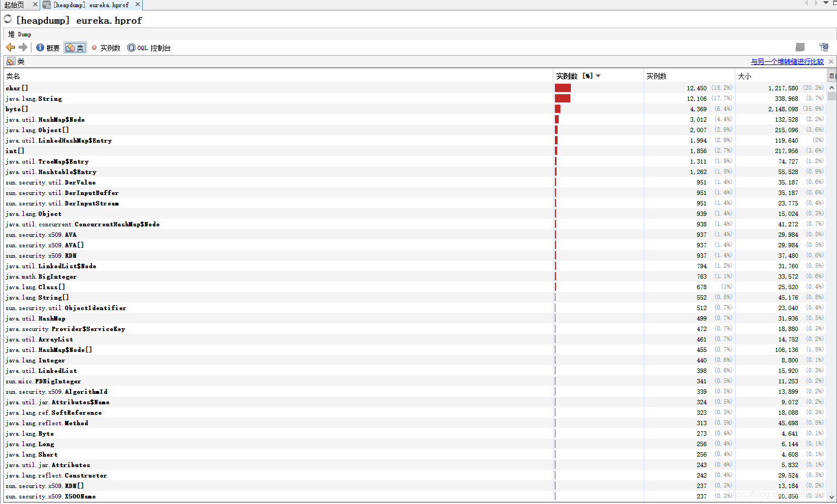The height and width of the screenshot is (504, 837).
Task: Select java.util.TreeMap$Entry row
Action: 416,161
